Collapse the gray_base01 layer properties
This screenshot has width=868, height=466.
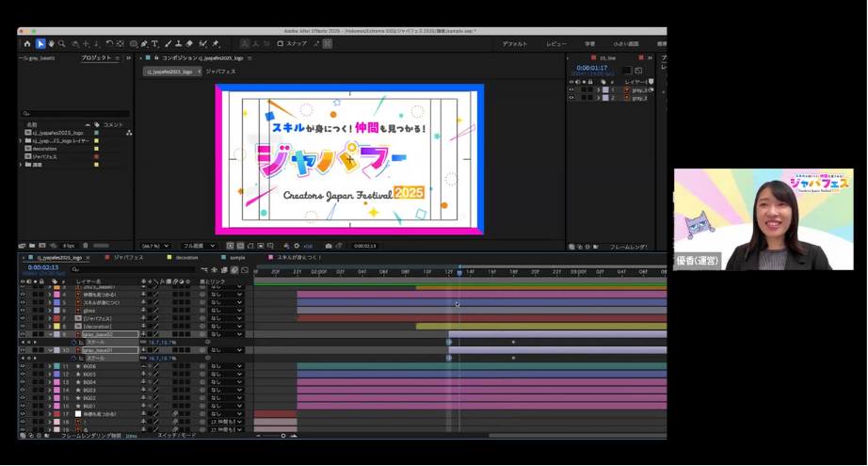pos(50,350)
